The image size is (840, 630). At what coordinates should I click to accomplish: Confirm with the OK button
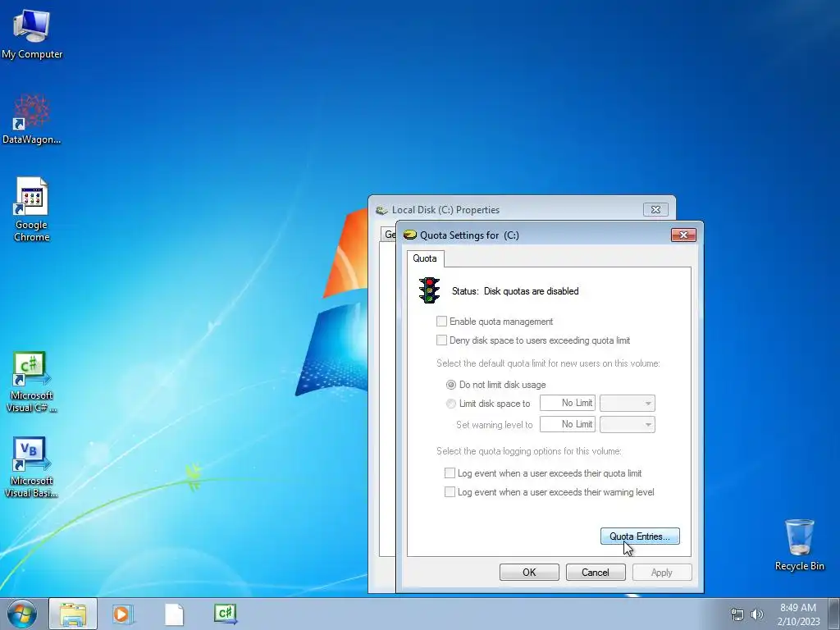coord(529,572)
